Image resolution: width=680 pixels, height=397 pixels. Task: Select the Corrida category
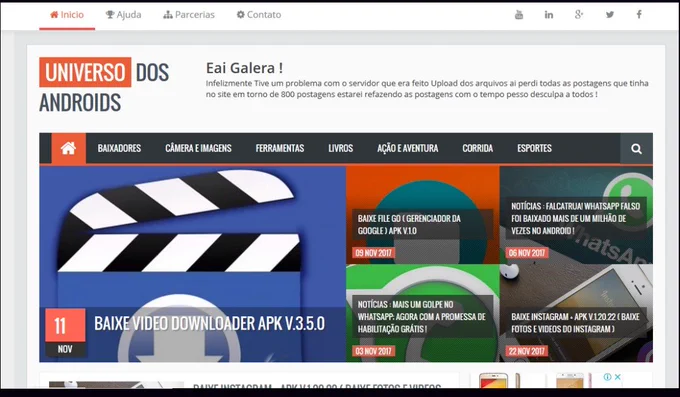(477, 148)
